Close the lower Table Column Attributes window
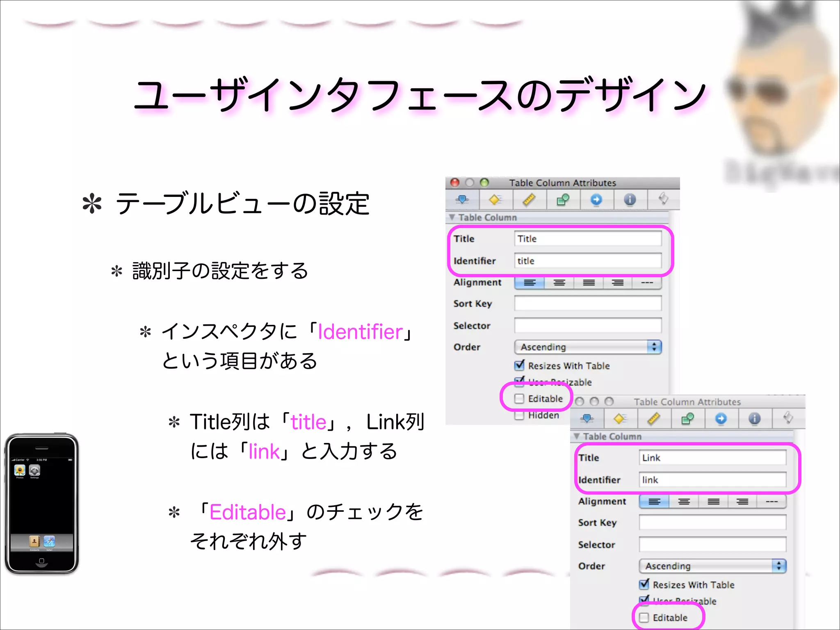The height and width of the screenshot is (630, 840). point(580,402)
